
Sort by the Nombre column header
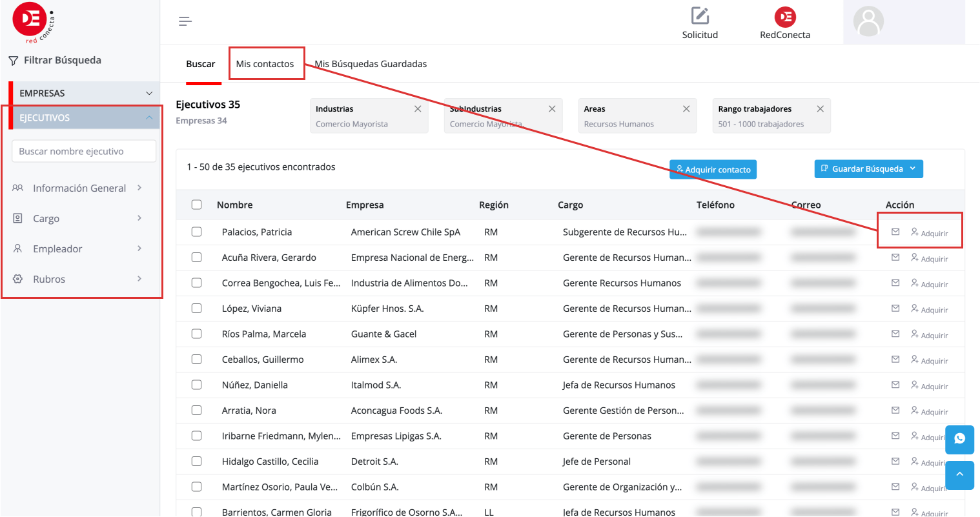(x=235, y=205)
